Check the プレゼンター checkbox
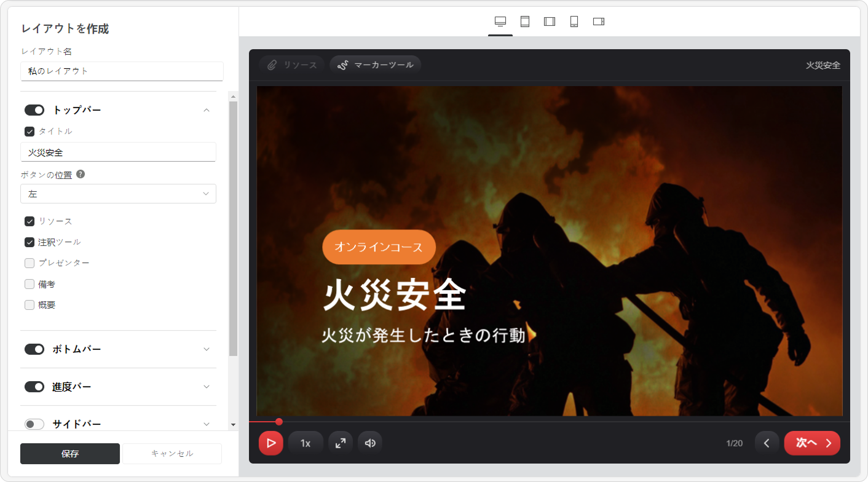The height and width of the screenshot is (482, 868). (x=30, y=263)
